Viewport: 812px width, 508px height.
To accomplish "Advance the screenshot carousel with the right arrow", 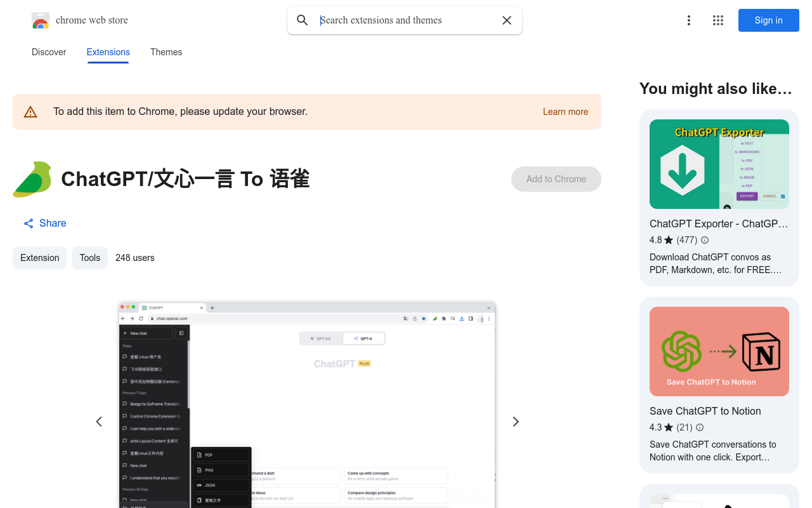I will click(515, 421).
